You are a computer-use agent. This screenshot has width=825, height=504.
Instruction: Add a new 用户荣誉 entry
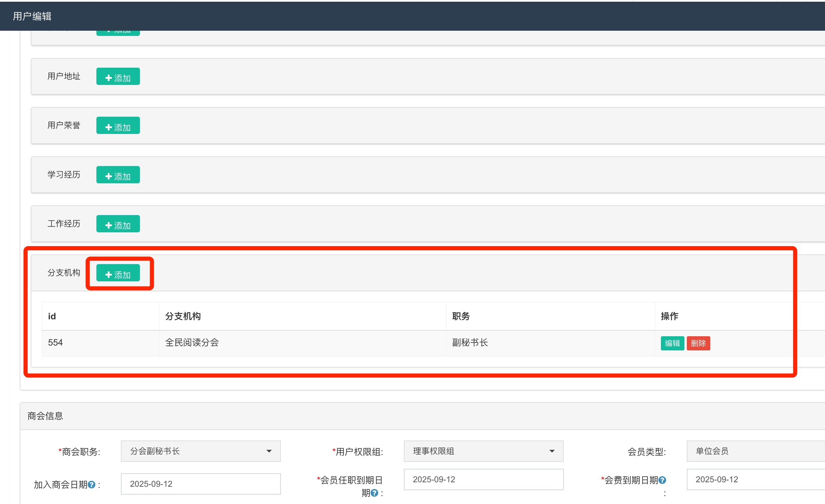pyautogui.click(x=118, y=126)
